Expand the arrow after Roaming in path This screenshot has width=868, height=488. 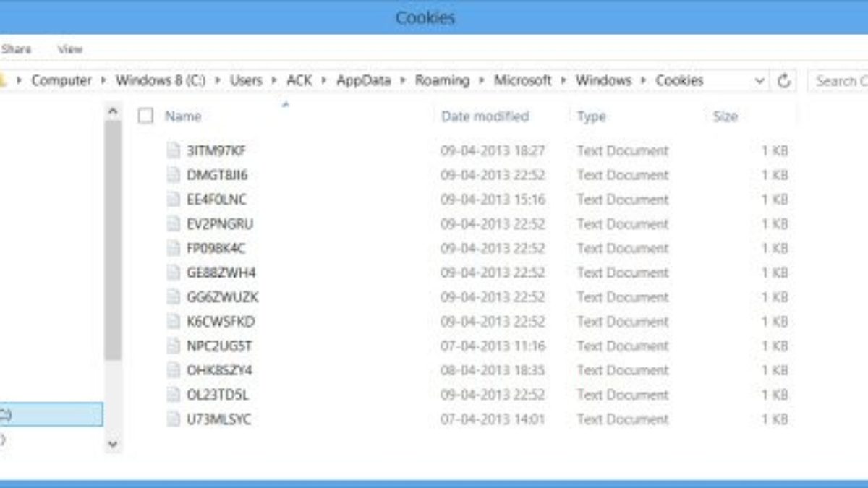click(482, 81)
